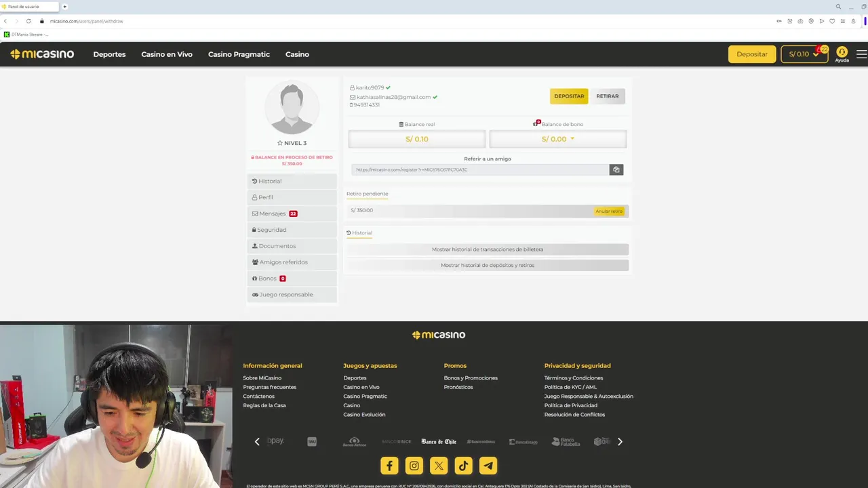868x488 pixels.
Task: Open Política de KYC / AML footer link
Action: point(570,387)
